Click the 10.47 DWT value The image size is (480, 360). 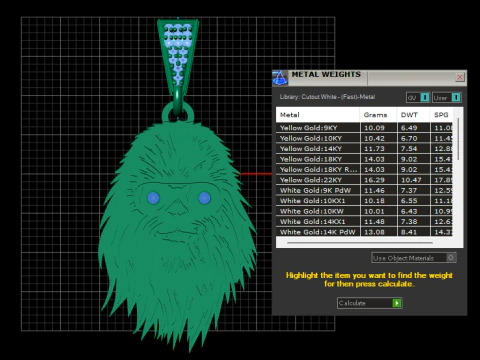(x=411, y=180)
